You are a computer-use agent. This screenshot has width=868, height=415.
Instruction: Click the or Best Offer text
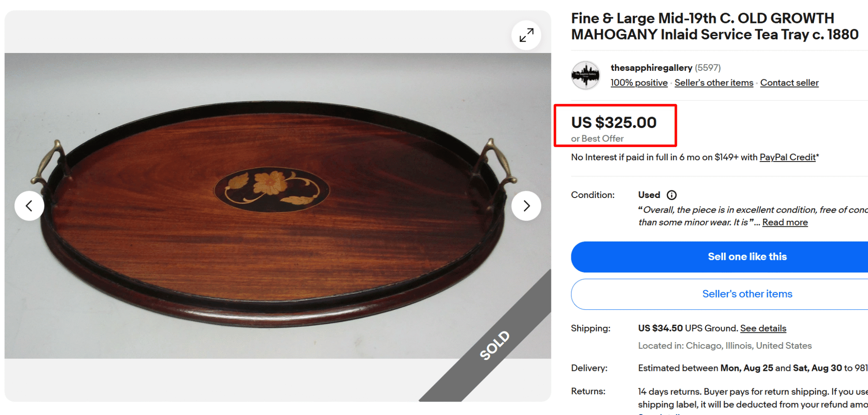click(x=597, y=139)
